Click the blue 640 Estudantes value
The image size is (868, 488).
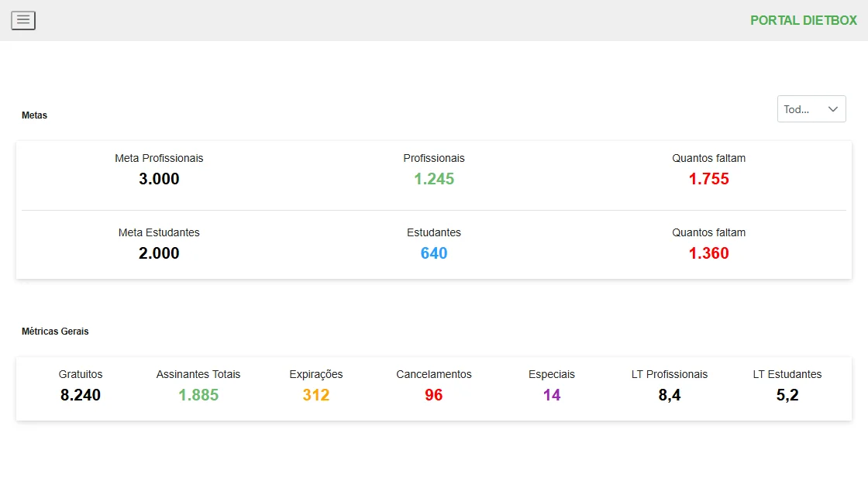(434, 253)
